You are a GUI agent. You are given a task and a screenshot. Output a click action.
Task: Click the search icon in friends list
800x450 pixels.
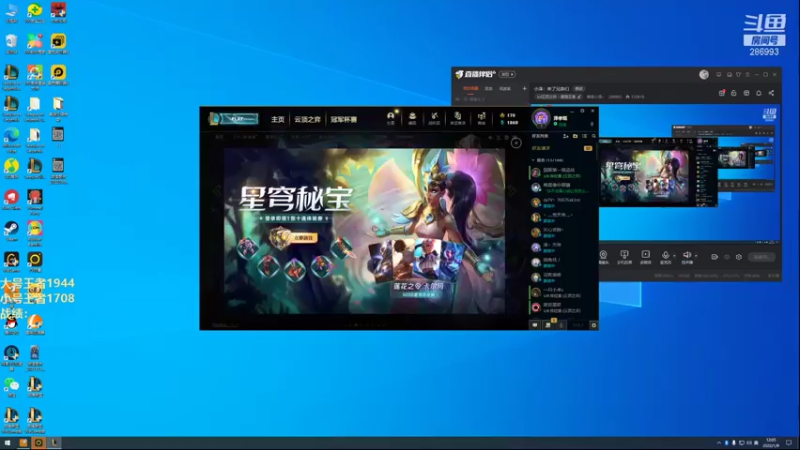593,136
